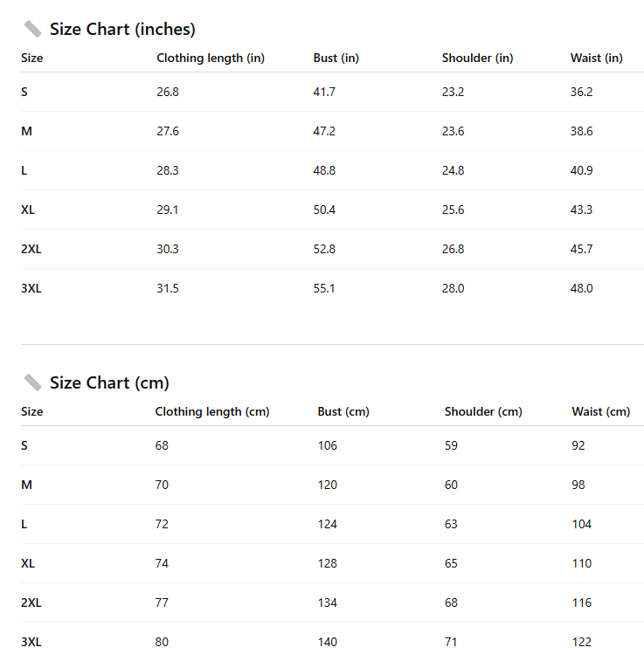Click the 122 waist value for 3XL

(x=582, y=643)
